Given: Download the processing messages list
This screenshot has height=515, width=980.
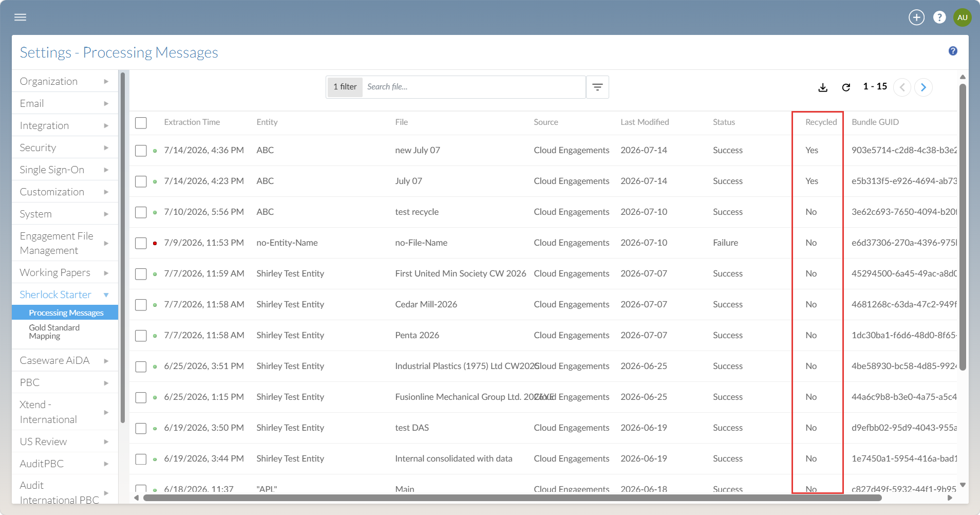Looking at the screenshot, I should point(823,87).
